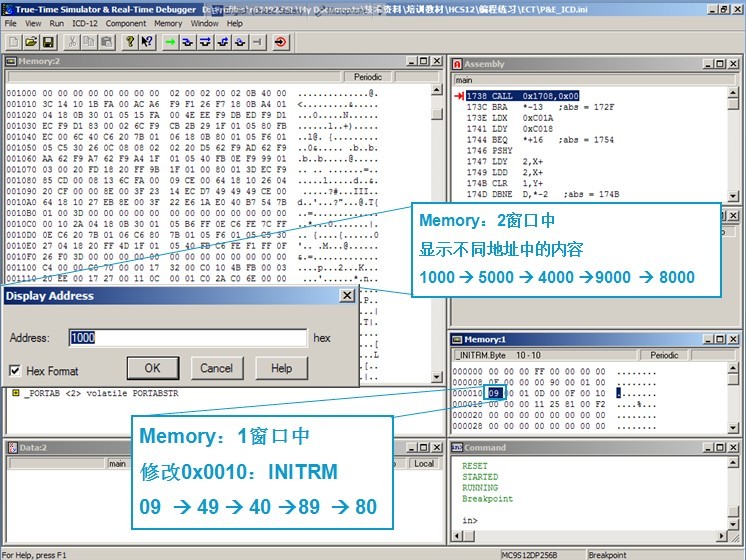Open the Component menu
Image resolution: width=746 pixels, height=560 pixels.
pyautogui.click(x=126, y=23)
